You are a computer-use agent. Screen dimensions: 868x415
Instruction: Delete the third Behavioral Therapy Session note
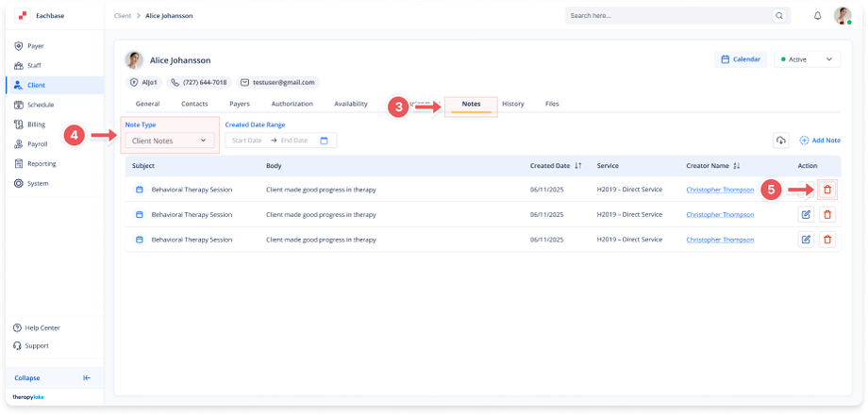[x=827, y=240]
